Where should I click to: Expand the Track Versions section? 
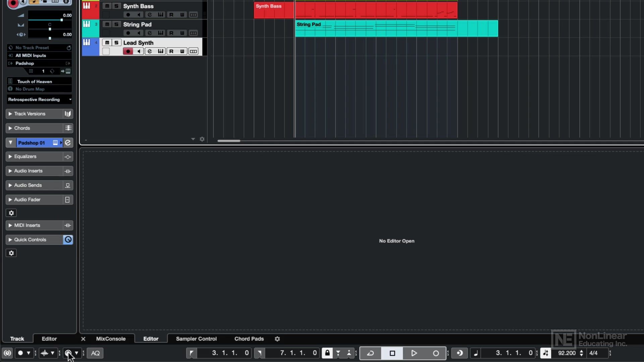click(x=10, y=114)
